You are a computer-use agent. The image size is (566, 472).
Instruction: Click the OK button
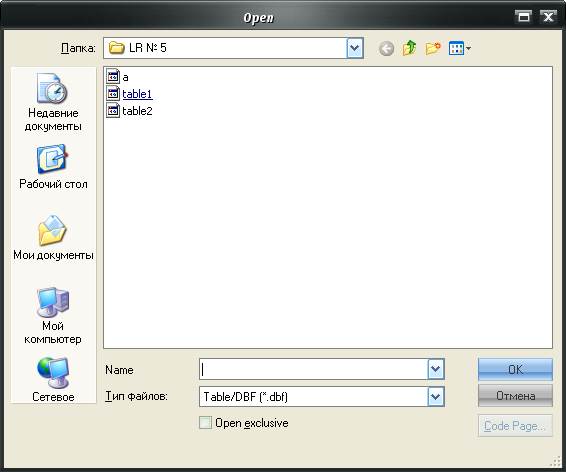click(515, 369)
